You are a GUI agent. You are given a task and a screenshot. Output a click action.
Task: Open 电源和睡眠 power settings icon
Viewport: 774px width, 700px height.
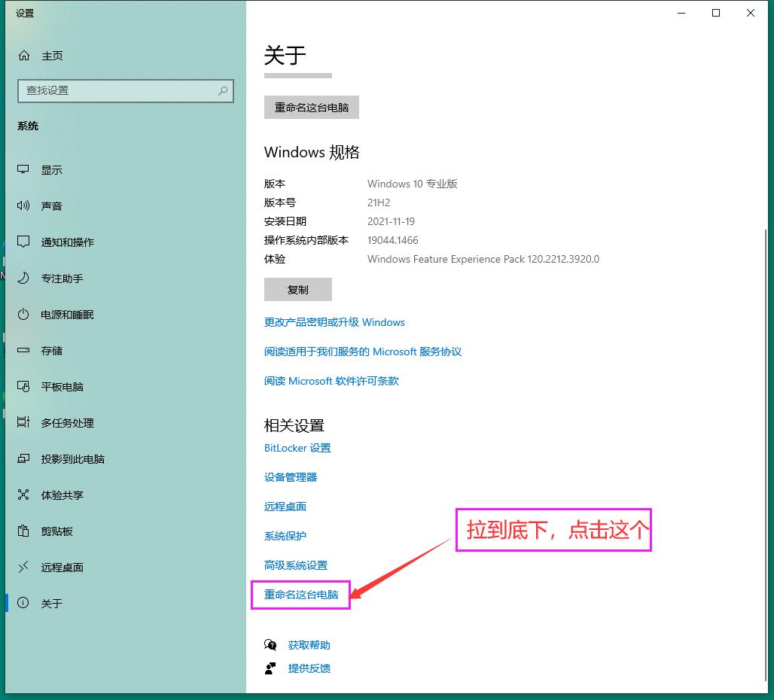[23, 315]
